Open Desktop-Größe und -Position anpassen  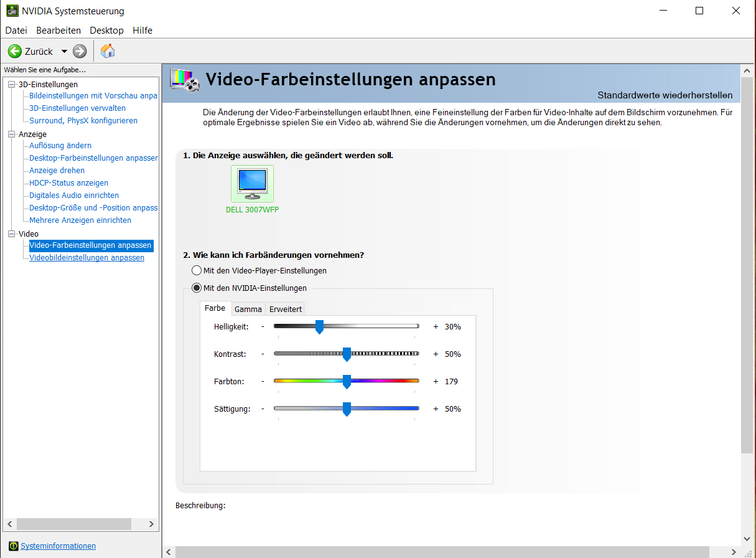click(x=93, y=208)
